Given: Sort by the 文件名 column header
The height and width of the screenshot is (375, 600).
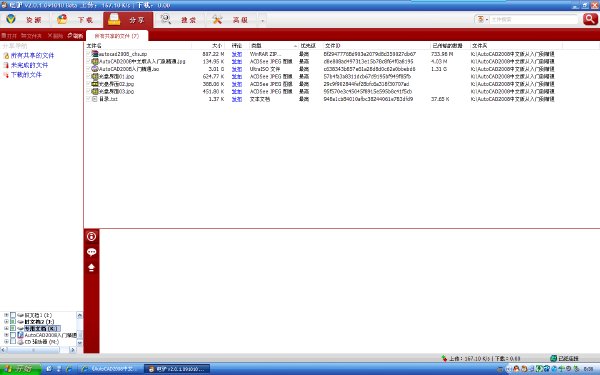Looking at the screenshot, I should [138, 46].
